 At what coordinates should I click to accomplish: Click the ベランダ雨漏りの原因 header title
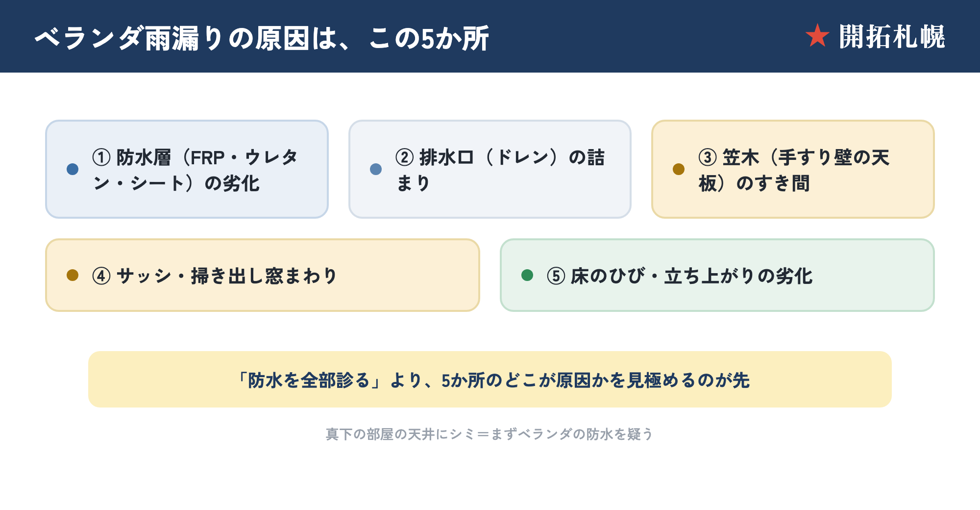click(262, 38)
